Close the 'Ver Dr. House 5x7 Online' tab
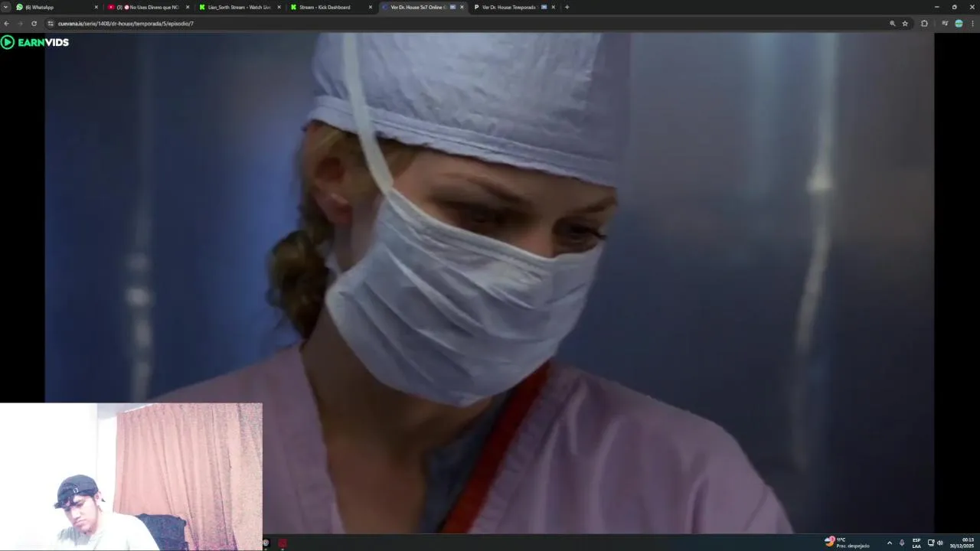The height and width of the screenshot is (551, 980). tap(462, 7)
